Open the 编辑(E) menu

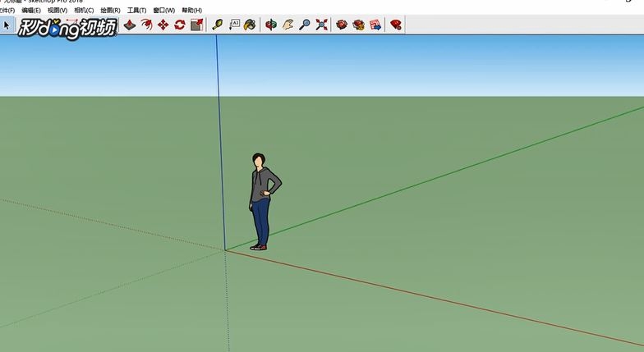tap(31, 10)
